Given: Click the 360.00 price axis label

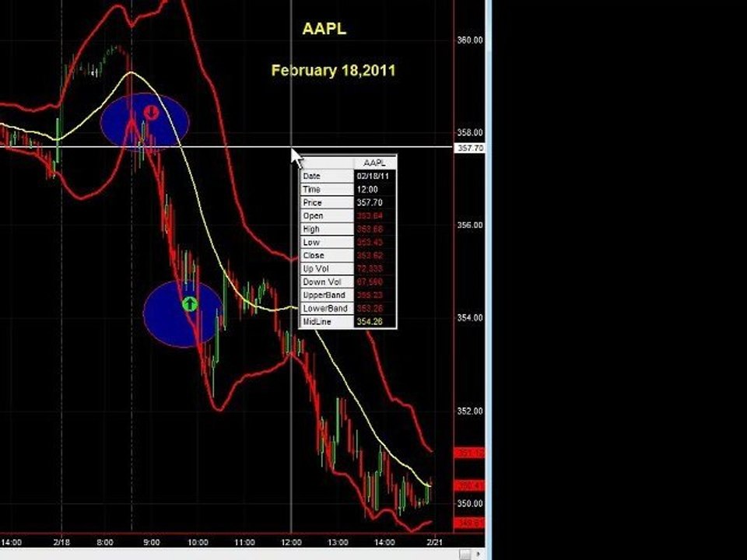Looking at the screenshot, I should pyautogui.click(x=470, y=40).
